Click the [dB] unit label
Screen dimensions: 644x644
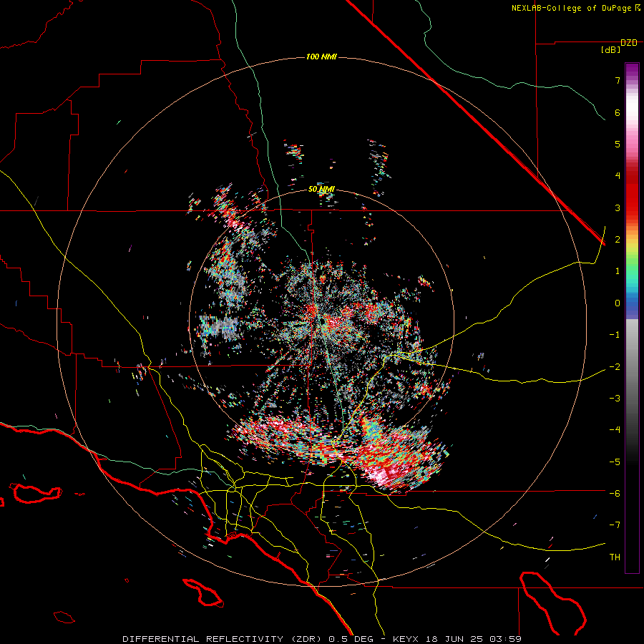(x=611, y=50)
